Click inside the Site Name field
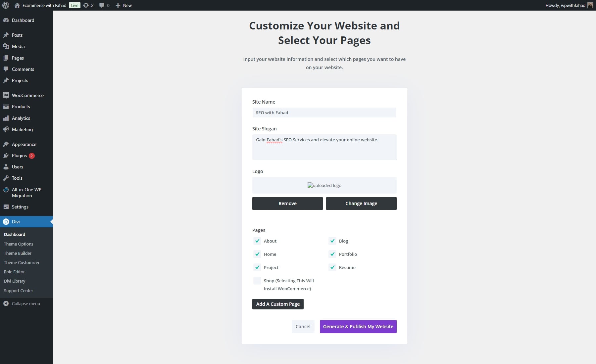596x364 pixels. point(324,113)
